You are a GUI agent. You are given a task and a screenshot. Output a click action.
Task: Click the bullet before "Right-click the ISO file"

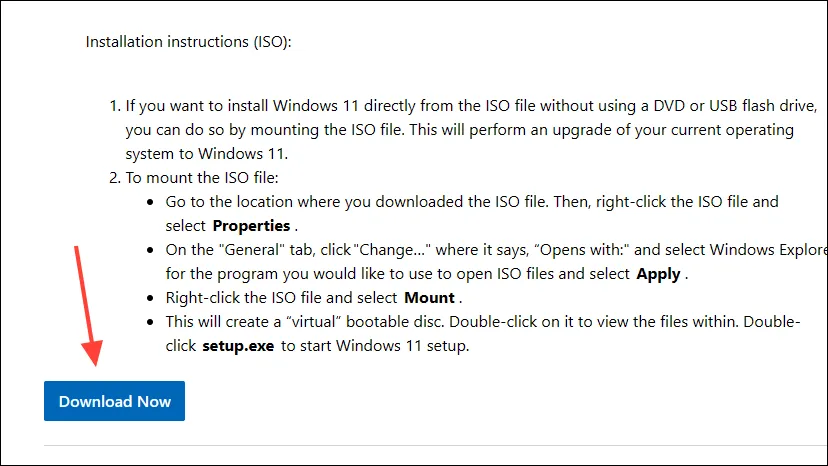click(150, 299)
